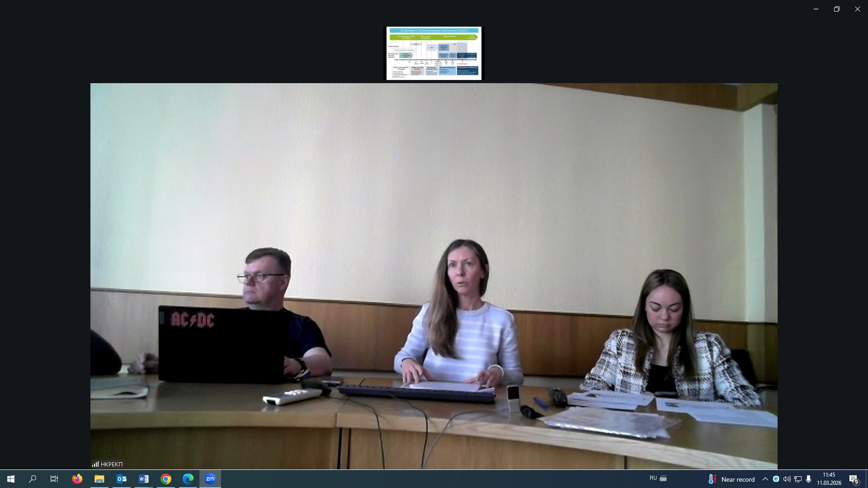The height and width of the screenshot is (488, 868).
Task: Open Google Chrome from the taskbar
Action: pos(166,479)
